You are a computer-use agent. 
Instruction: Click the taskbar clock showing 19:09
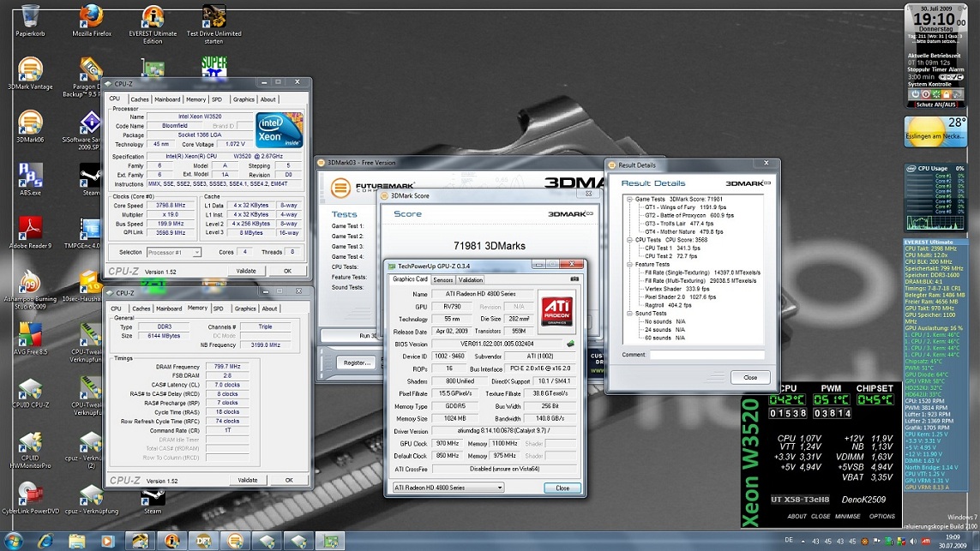point(953,541)
